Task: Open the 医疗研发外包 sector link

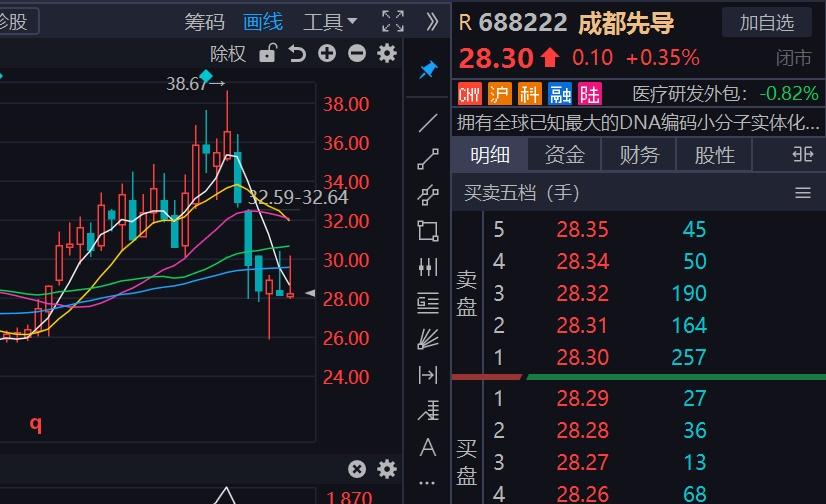Action: (689, 94)
